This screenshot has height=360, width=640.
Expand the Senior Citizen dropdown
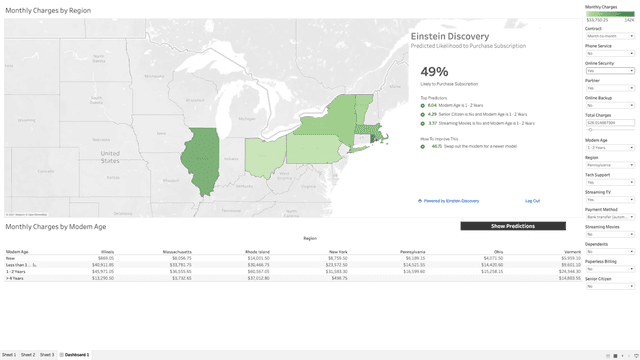pos(610,286)
